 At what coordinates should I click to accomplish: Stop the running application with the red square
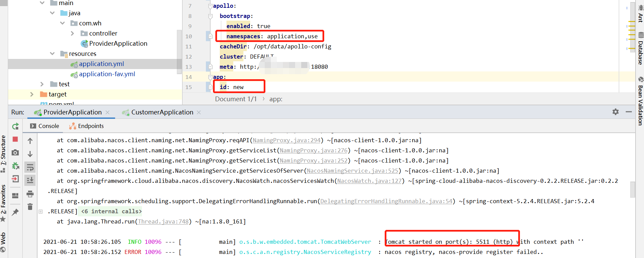pos(15,139)
